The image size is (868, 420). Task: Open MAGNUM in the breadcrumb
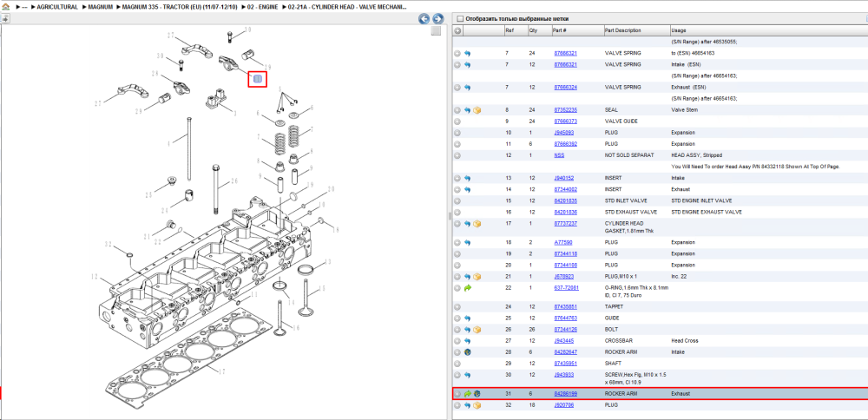pyautogui.click(x=100, y=7)
